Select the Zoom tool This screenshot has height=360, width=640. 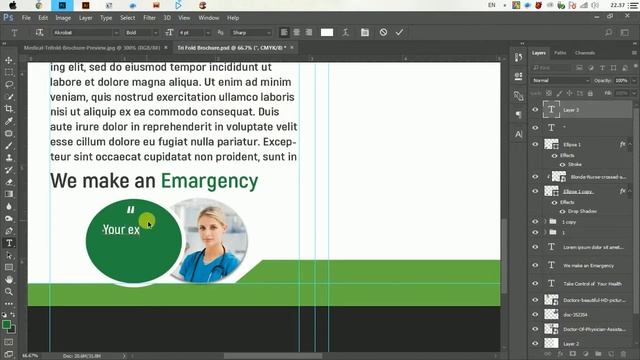pos(9,292)
